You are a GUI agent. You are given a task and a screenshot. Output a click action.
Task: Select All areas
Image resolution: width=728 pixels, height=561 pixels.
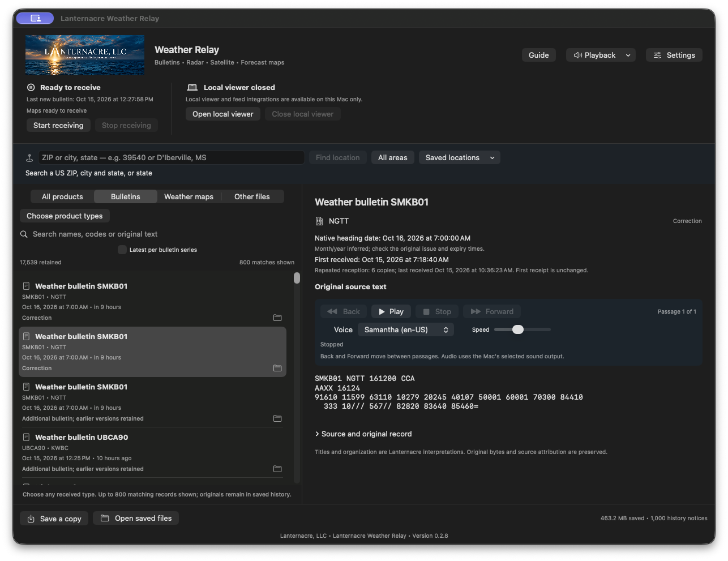click(x=393, y=158)
